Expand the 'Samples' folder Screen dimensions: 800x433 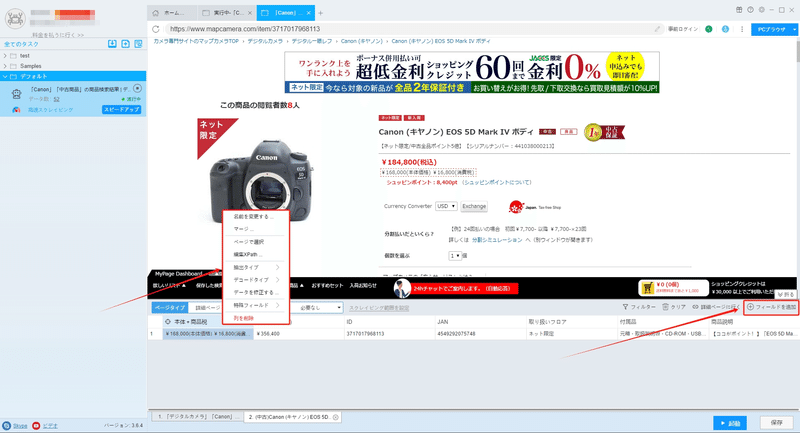pyautogui.click(x=5, y=66)
